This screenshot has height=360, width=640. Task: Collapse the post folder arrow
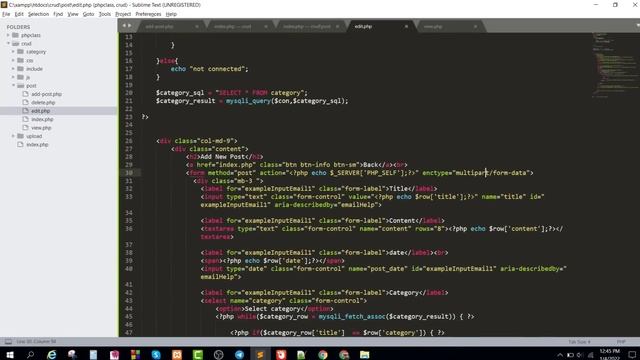(x=13, y=86)
